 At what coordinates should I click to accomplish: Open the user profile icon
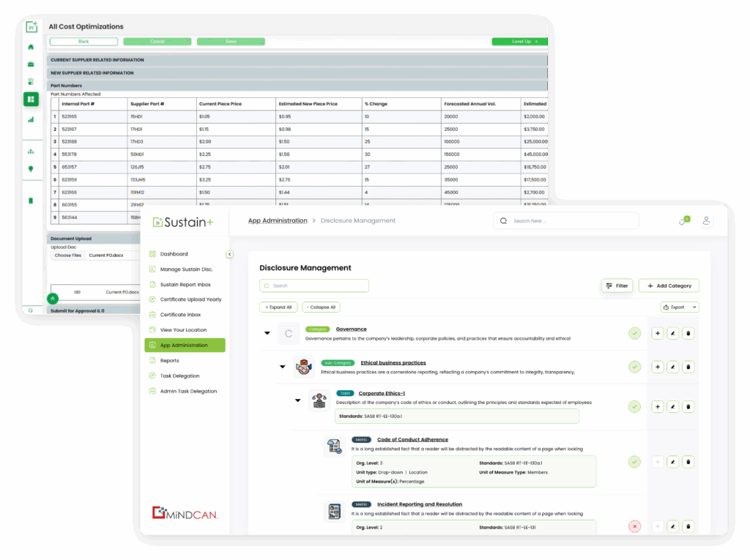(706, 220)
